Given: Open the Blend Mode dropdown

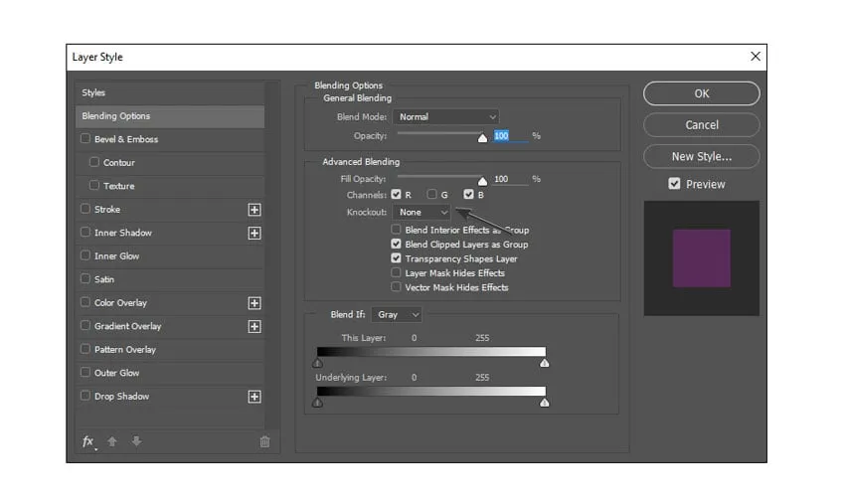Looking at the screenshot, I should [445, 117].
